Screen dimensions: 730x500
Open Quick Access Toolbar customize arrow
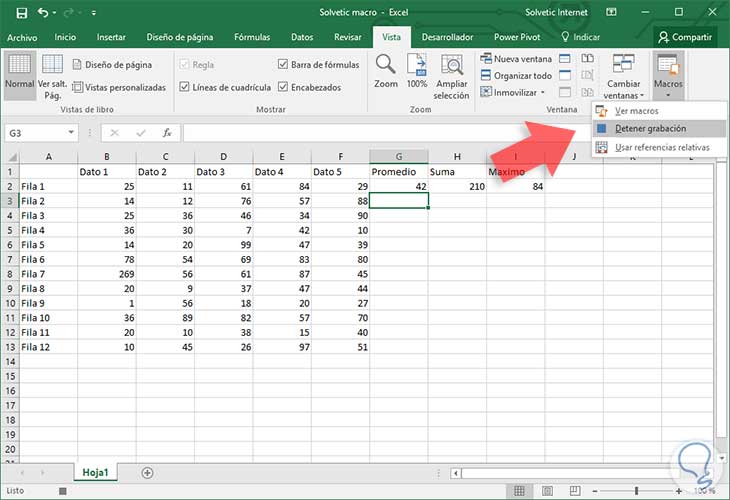point(94,13)
